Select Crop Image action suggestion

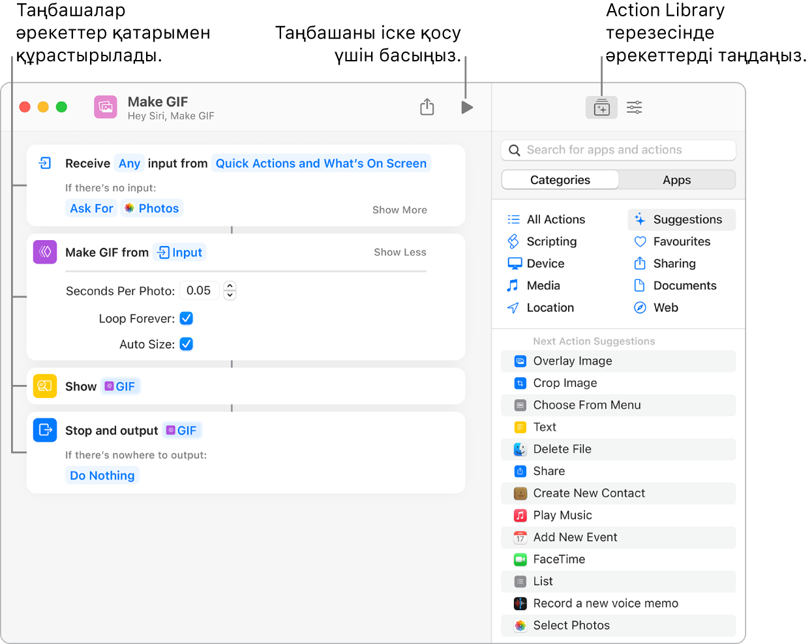tap(565, 383)
